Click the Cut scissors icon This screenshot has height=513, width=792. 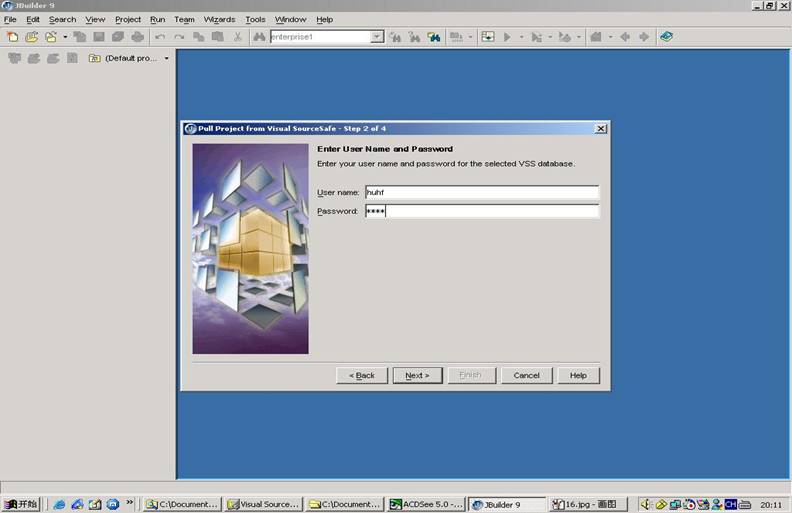[237, 37]
